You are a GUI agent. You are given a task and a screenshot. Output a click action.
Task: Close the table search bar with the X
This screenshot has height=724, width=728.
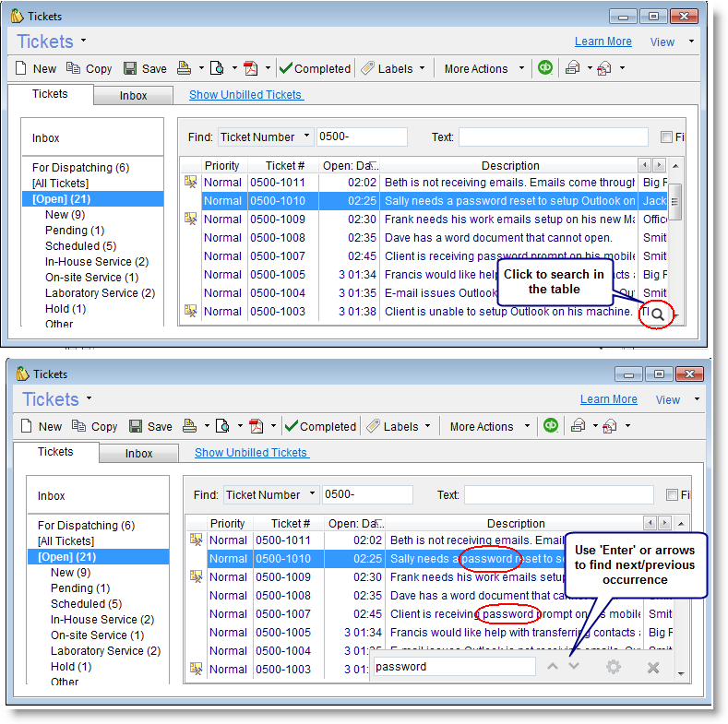[653, 667]
